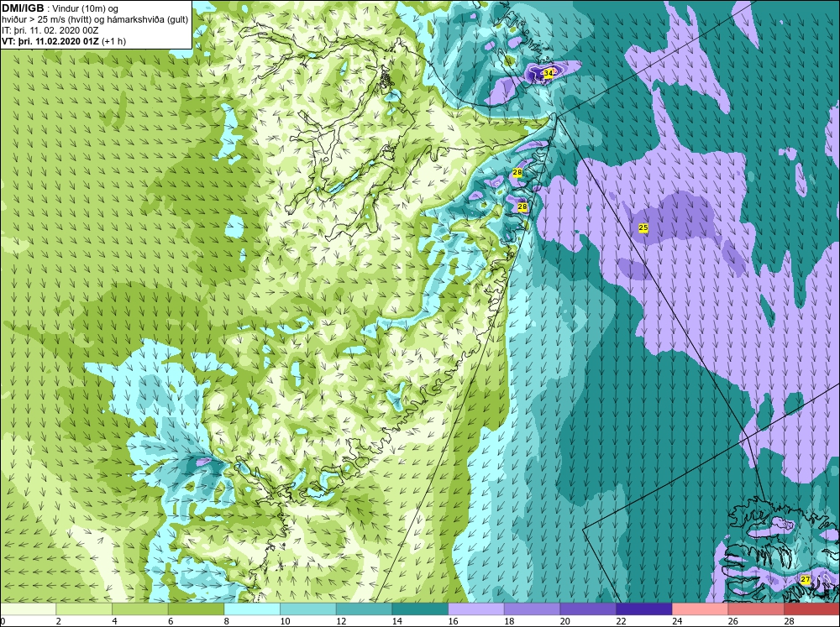Select the legend scale number 8
Image resolution: width=840 pixels, height=627 pixels.
226,621
